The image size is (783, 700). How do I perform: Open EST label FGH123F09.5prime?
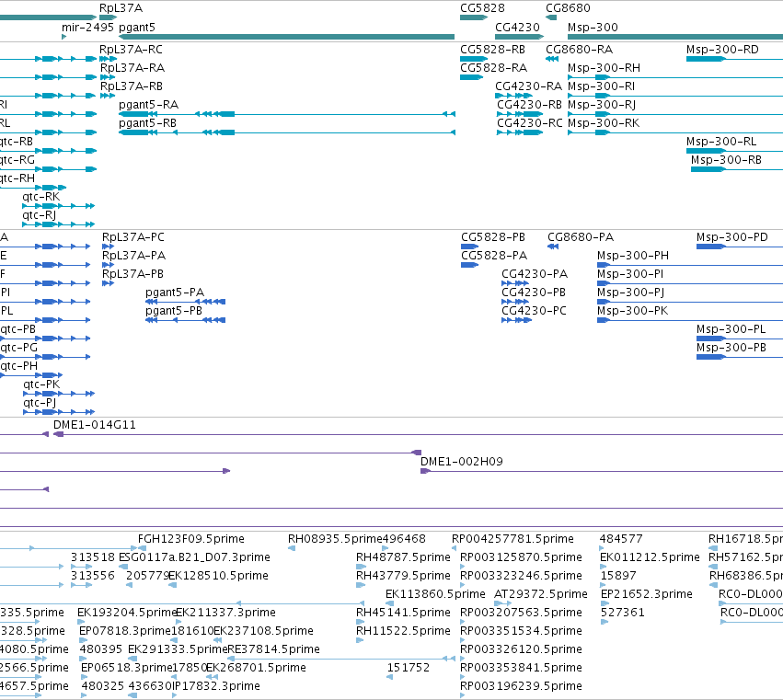coord(191,539)
